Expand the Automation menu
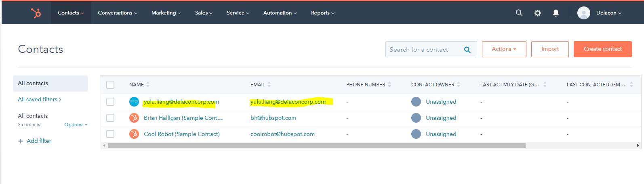This screenshot has height=184, width=644. (280, 13)
